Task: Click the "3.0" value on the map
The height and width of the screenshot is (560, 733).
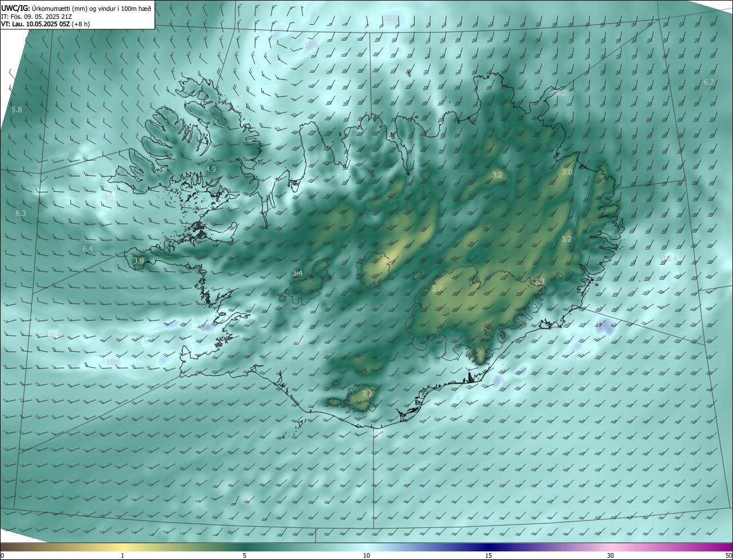Action: click(x=567, y=172)
